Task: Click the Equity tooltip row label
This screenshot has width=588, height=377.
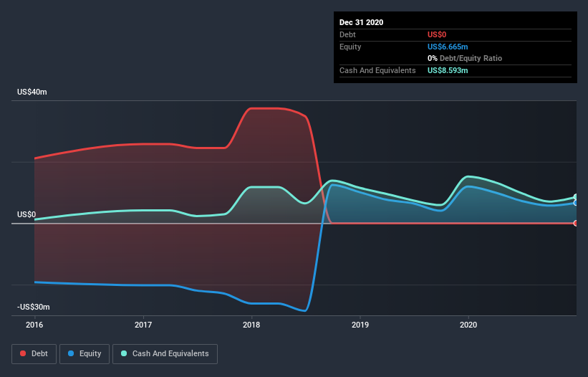Action: tap(350, 47)
